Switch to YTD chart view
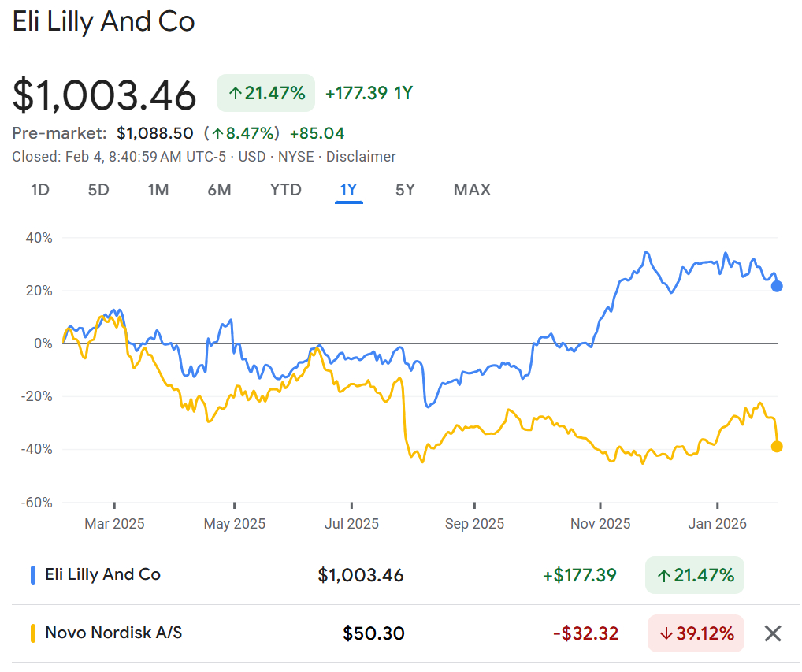The width and height of the screenshot is (802, 672). pos(285,190)
